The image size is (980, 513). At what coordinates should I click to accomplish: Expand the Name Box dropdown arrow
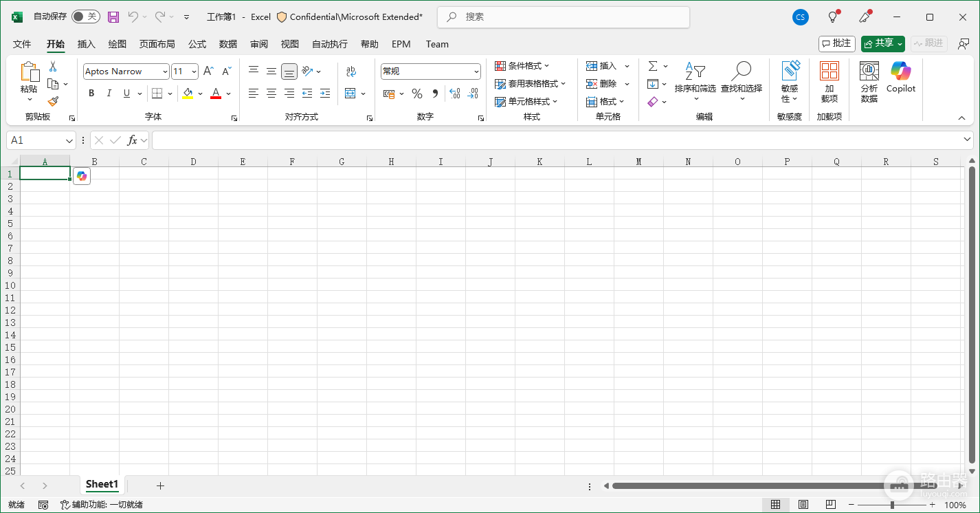pos(69,140)
